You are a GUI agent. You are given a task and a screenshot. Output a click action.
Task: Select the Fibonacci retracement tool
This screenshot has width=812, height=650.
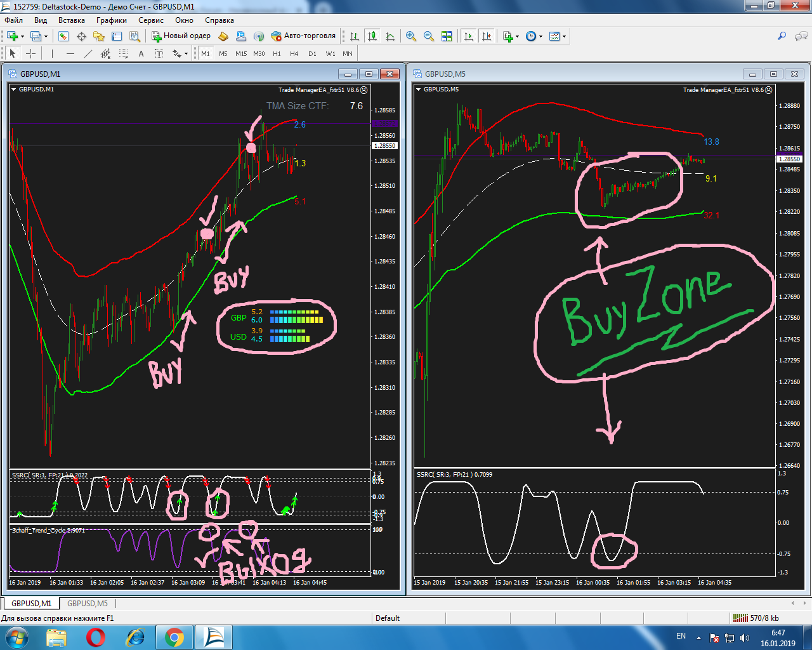(x=123, y=53)
